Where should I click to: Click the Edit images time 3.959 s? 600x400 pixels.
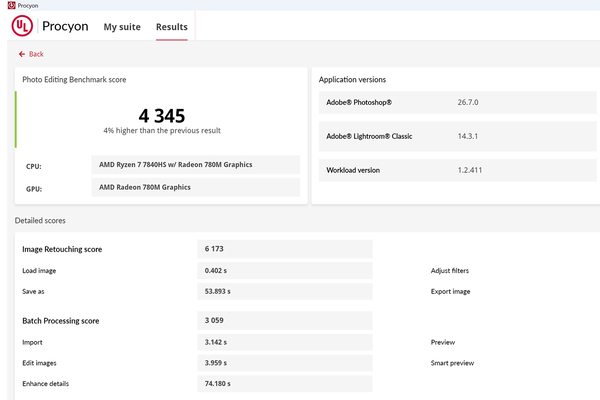pyautogui.click(x=216, y=362)
